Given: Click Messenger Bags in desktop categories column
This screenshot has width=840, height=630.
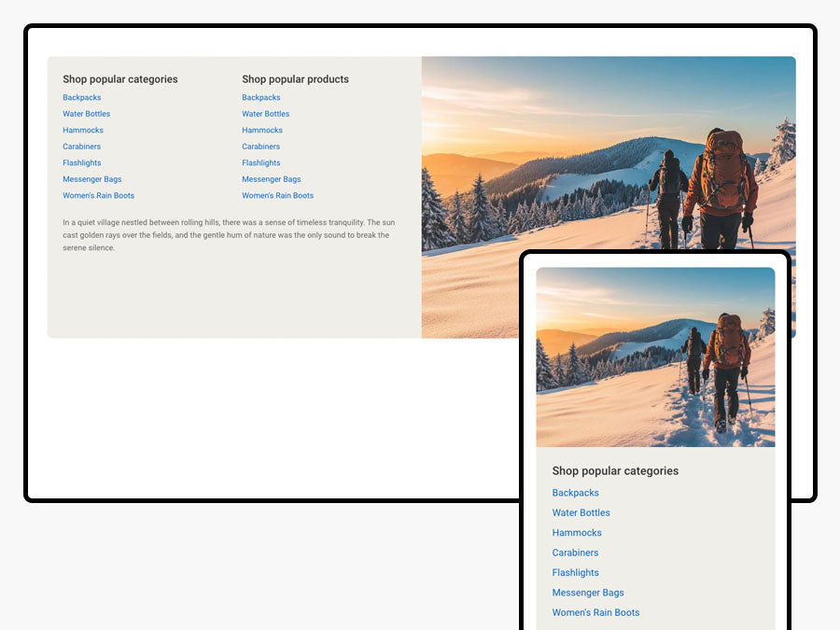Looking at the screenshot, I should tap(92, 179).
